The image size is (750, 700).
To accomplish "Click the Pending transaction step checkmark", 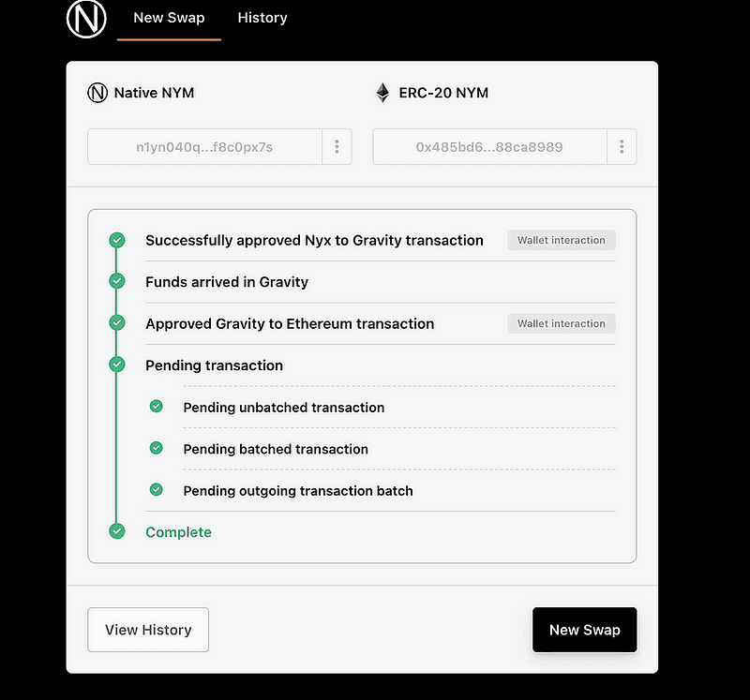I will click(x=117, y=365).
